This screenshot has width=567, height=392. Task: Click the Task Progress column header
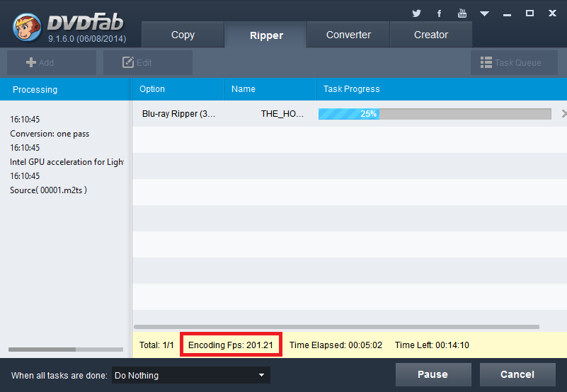tap(441, 89)
